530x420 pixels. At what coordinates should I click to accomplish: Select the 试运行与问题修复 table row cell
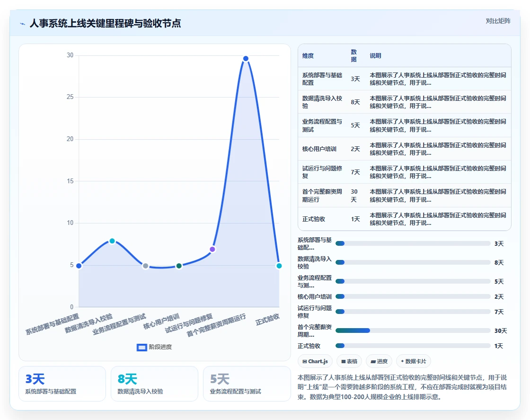(x=322, y=172)
